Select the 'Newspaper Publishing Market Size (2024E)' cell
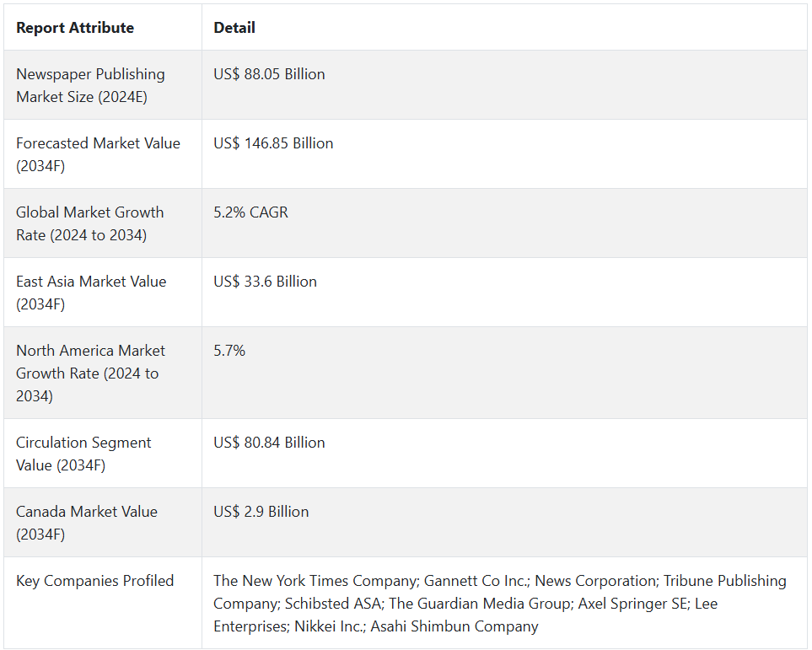The height and width of the screenshot is (650, 812). (90, 85)
